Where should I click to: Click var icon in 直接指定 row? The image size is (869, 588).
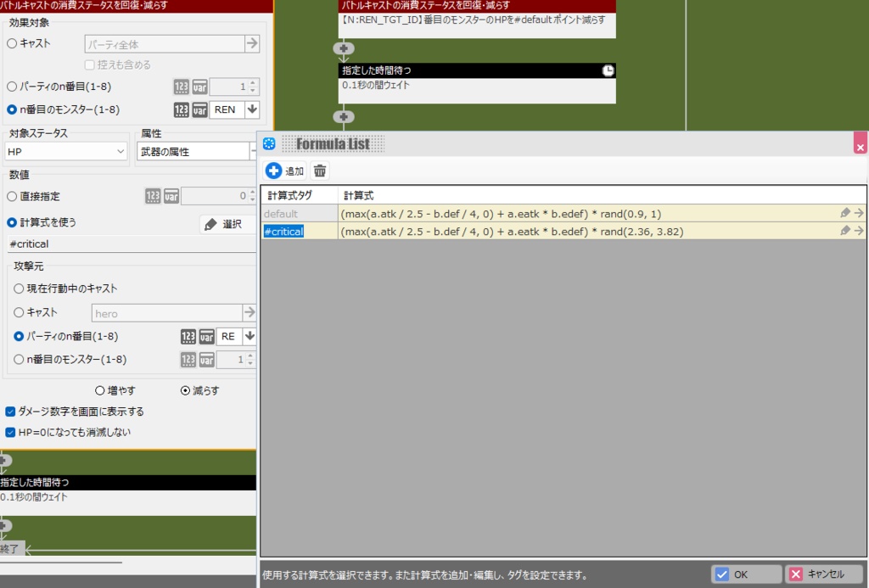(x=171, y=196)
